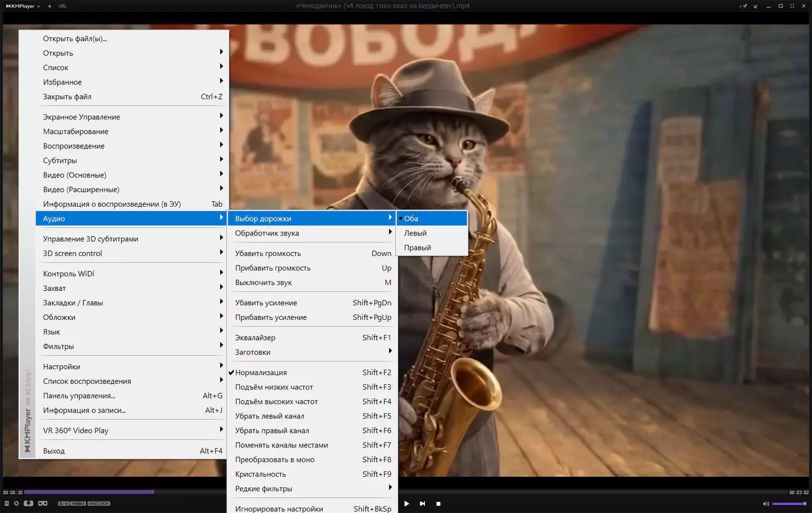Mute audio via the speaker icon
812x513 pixels.
click(766, 503)
